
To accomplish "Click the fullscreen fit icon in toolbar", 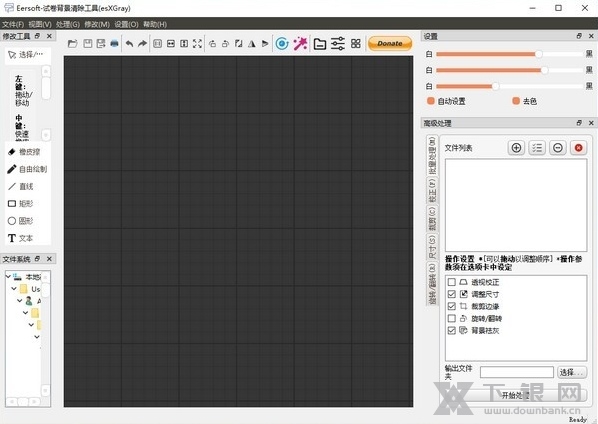I will 197,43.
